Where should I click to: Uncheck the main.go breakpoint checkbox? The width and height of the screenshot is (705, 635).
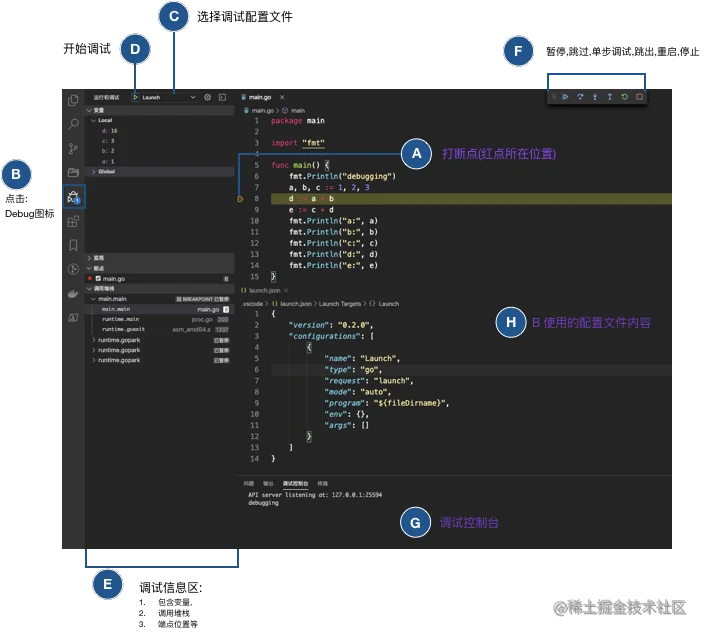(x=98, y=279)
